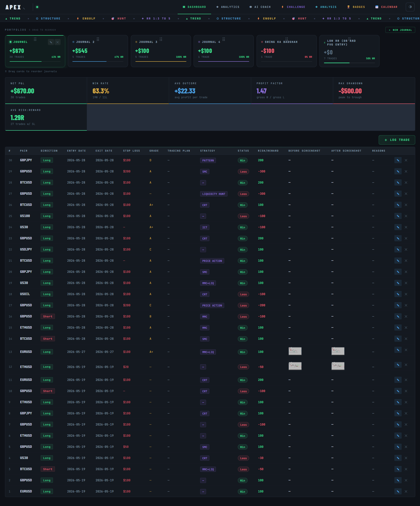Viewport: 420px width, 506px height.
Task: Open before screenshot thumbnail for trade 13 EURUSD
Action: [x=295, y=351]
